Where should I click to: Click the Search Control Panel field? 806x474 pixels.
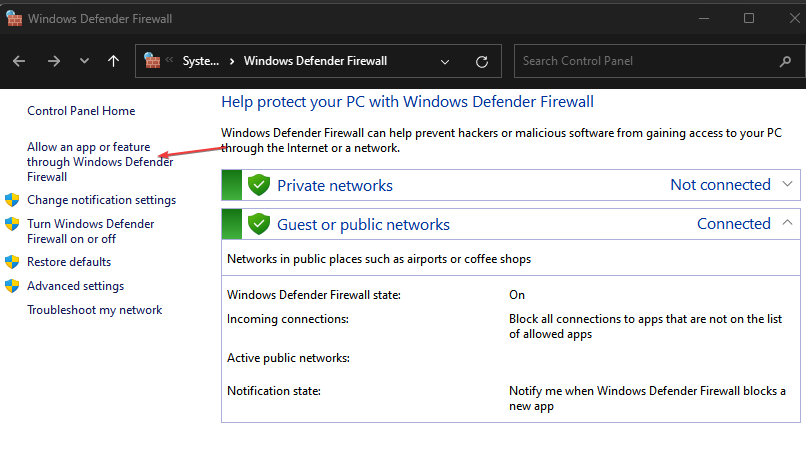point(640,61)
